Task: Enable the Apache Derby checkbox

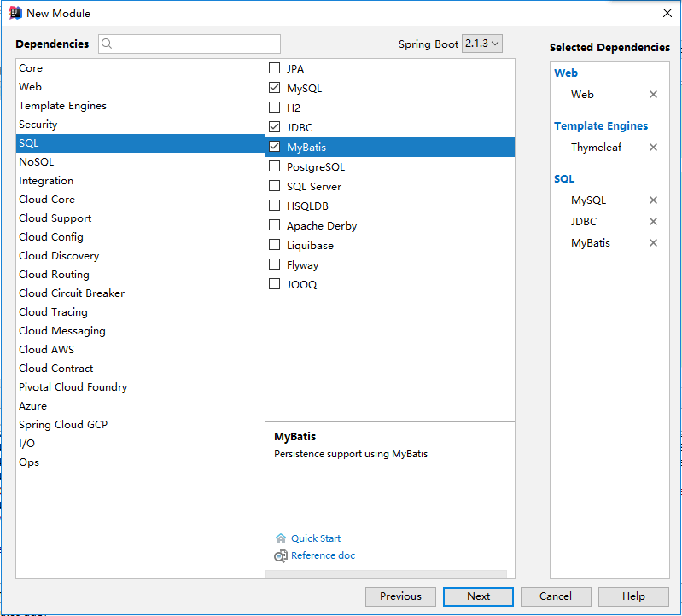Action: 275,225
